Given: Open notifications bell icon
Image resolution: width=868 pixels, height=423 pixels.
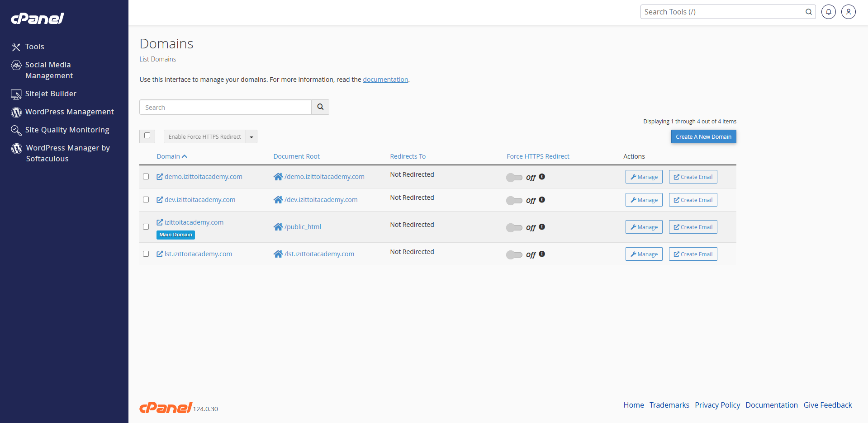Looking at the screenshot, I should coord(829,12).
